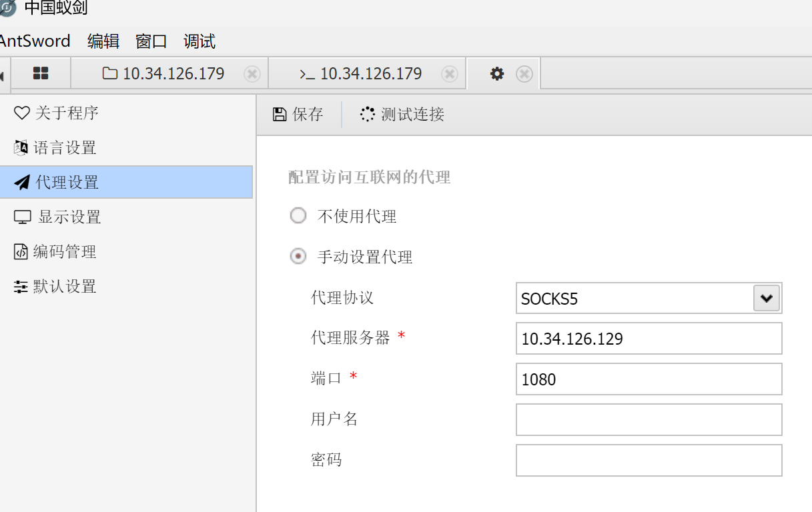Viewport: 812px width, 512px height.
Task: Select the settings gear tab
Action: (497, 73)
